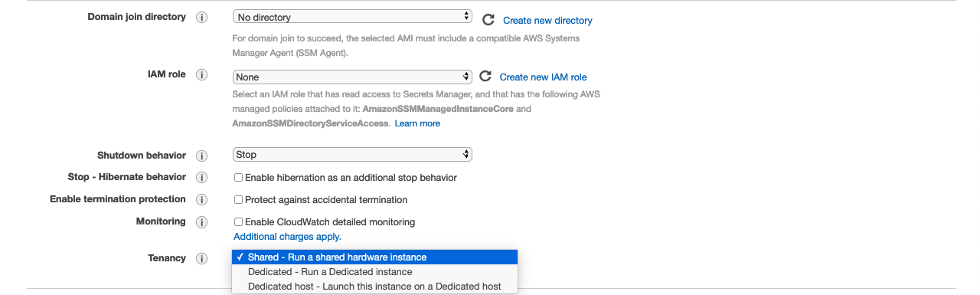Click Learn more about IAM policies
Image resolution: width=980 pixels, height=295 pixels.
[x=417, y=123]
